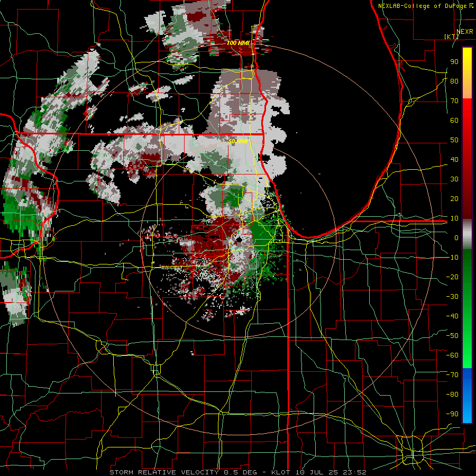
Task: Click the 80 value on the velocity scale
Action: [x=454, y=81]
